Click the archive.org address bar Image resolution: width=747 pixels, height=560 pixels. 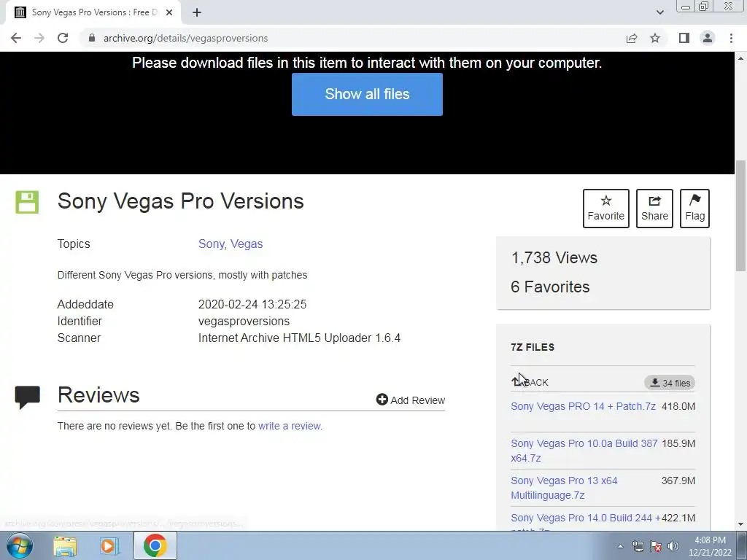point(352,38)
